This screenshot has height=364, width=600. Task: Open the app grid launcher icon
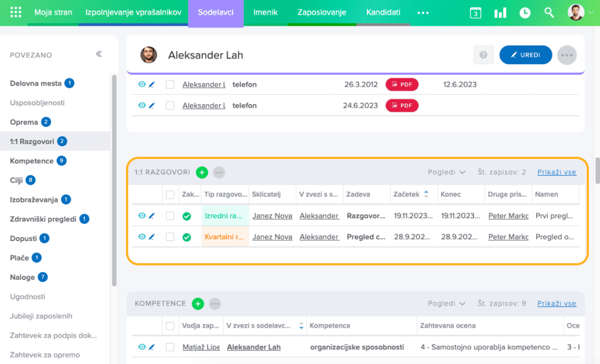[16, 12]
